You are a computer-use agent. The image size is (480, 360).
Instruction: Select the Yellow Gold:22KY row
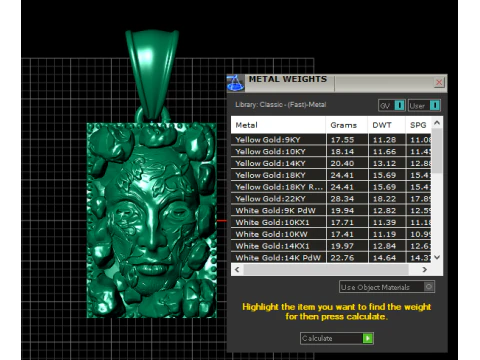click(x=331, y=199)
